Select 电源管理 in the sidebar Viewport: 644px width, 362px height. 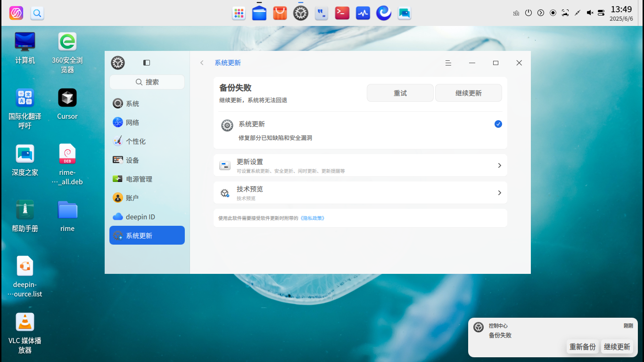[x=147, y=179]
